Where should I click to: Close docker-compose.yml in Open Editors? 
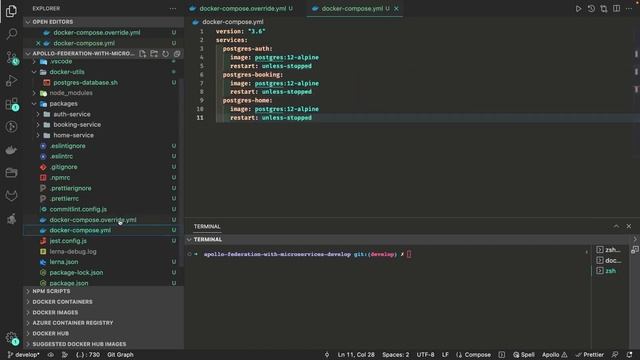38,43
